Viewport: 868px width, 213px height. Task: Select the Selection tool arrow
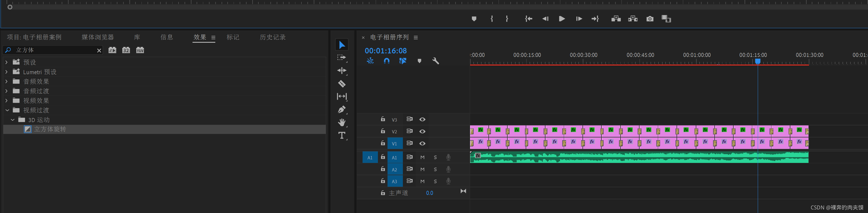pyautogui.click(x=342, y=45)
